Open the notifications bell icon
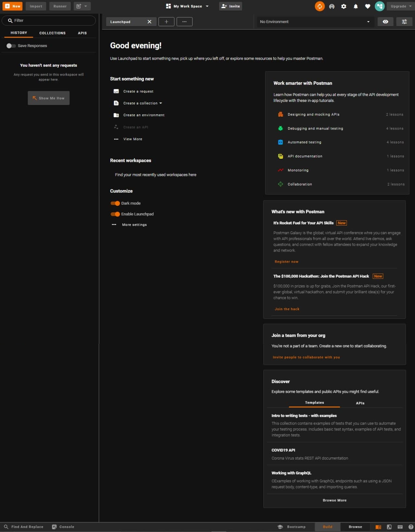Image resolution: width=415 pixels, height=532 pixels. pyautogui.click(x=356, y=6)
